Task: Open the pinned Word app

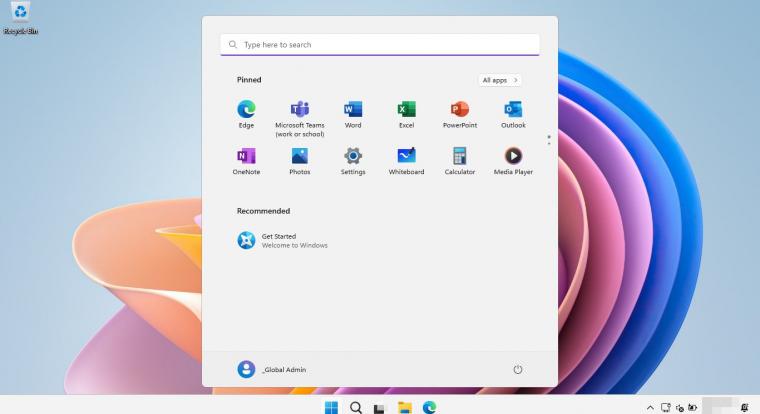Action: [x=353, y=114]
